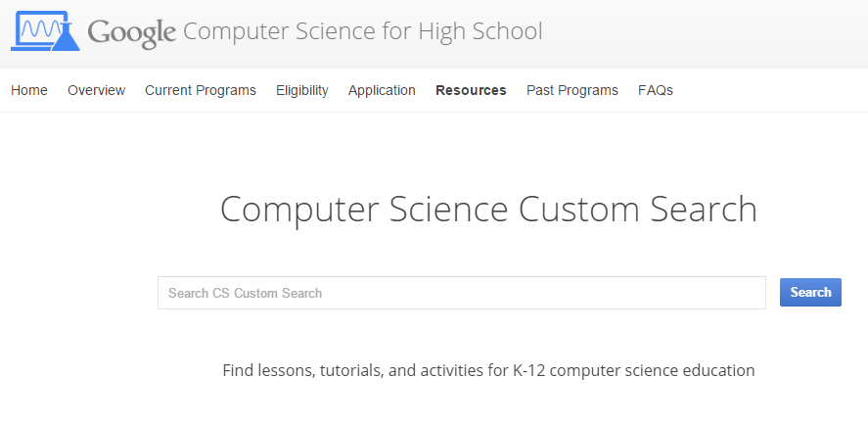This screenshot has width=868, height=426.
Task: Click the 'Computer Science Custom Search' heading
Action: pos(489,210)
